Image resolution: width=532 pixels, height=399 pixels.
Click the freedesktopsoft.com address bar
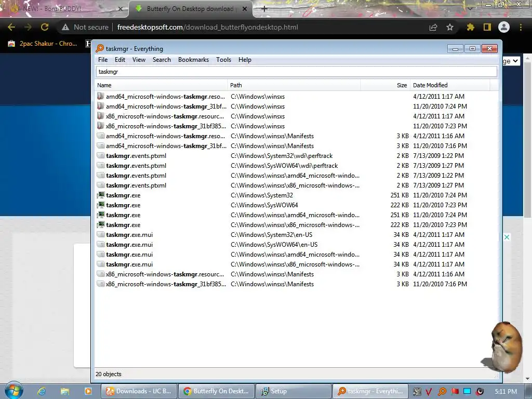click(207, 27)
